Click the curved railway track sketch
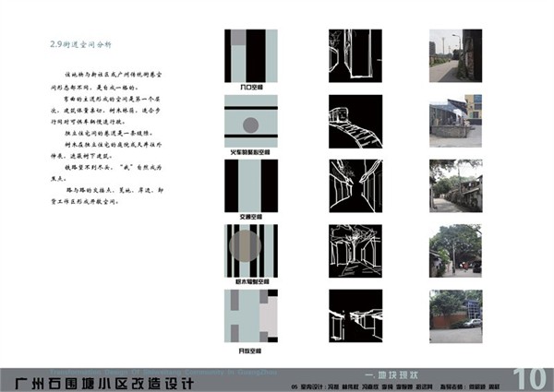 (x=355, y=122)
